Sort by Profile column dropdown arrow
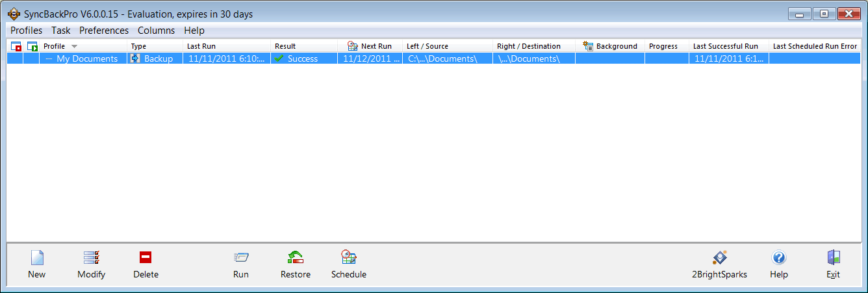Screen dimensions: 868x293 (74, 46)
